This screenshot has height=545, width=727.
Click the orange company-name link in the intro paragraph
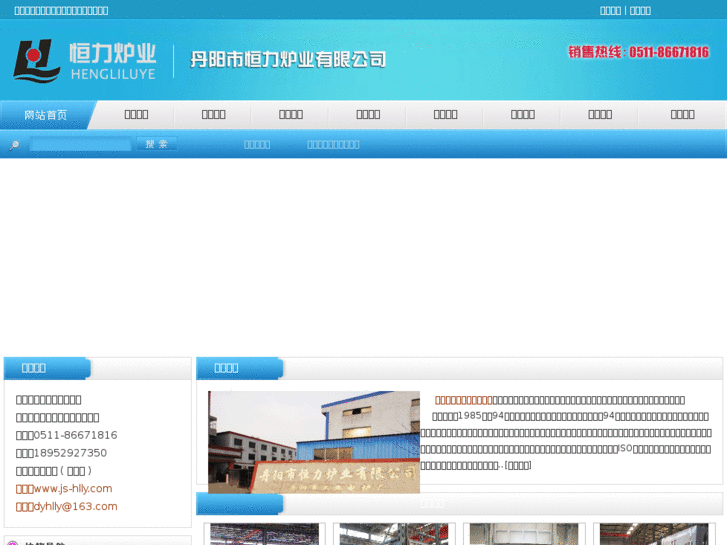tap(463, 400)
